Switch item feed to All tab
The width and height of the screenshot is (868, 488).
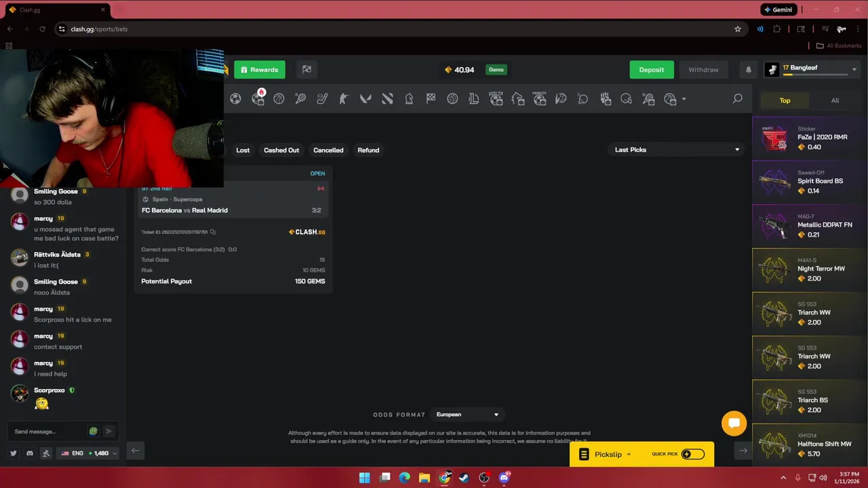click(x=835, y=100)
